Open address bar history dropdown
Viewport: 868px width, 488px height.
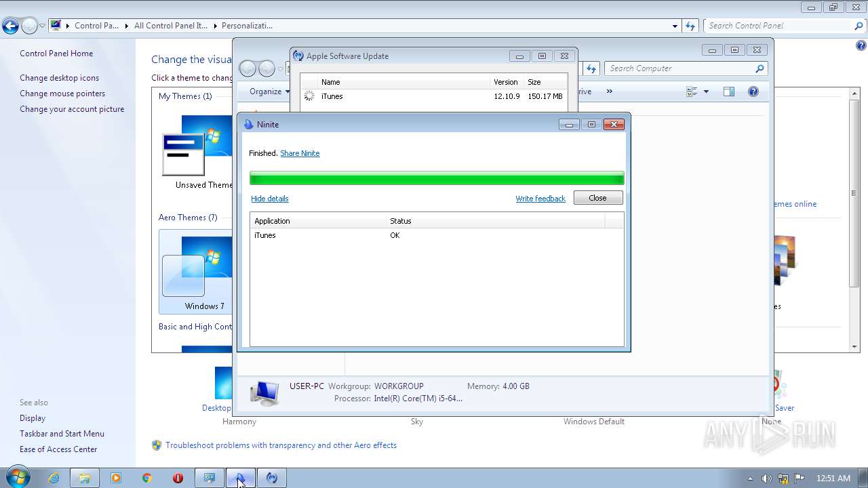coord(675,26)
